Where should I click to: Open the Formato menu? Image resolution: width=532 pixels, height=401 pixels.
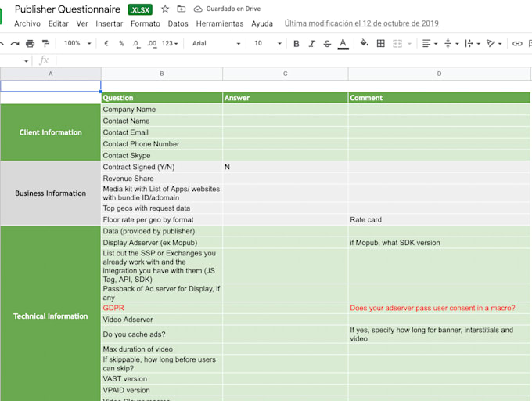tap(146, 23)
